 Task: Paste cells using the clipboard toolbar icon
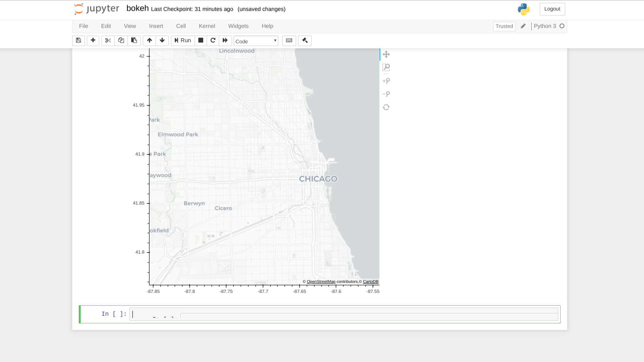coord(134,41)
